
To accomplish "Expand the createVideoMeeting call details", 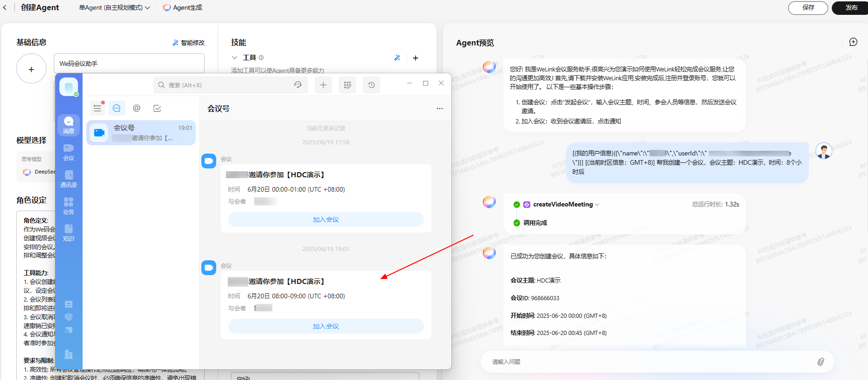I will click(x=597, y=205).
